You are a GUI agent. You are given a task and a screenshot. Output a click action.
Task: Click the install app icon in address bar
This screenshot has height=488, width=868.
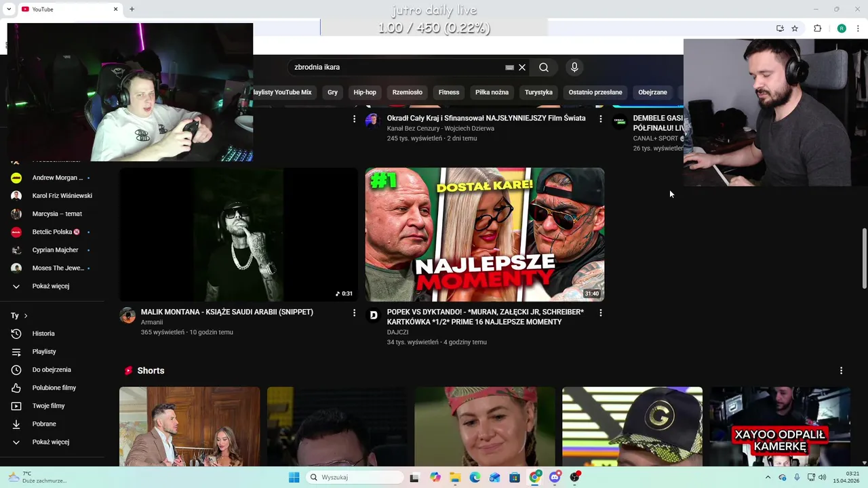(x=780, y=28)
